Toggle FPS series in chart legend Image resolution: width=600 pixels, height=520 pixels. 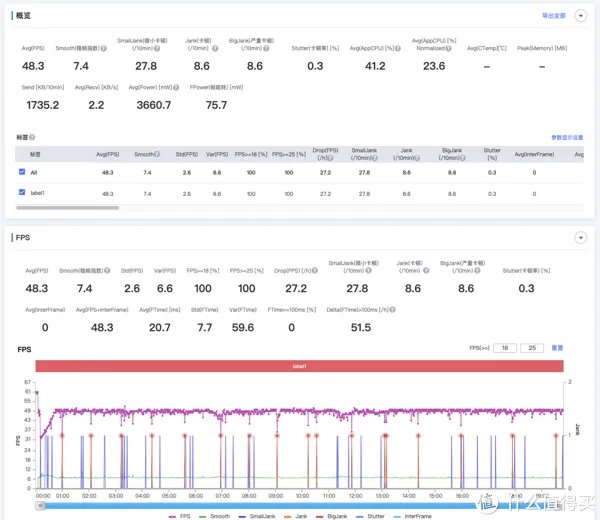click(x=179, y=516)
